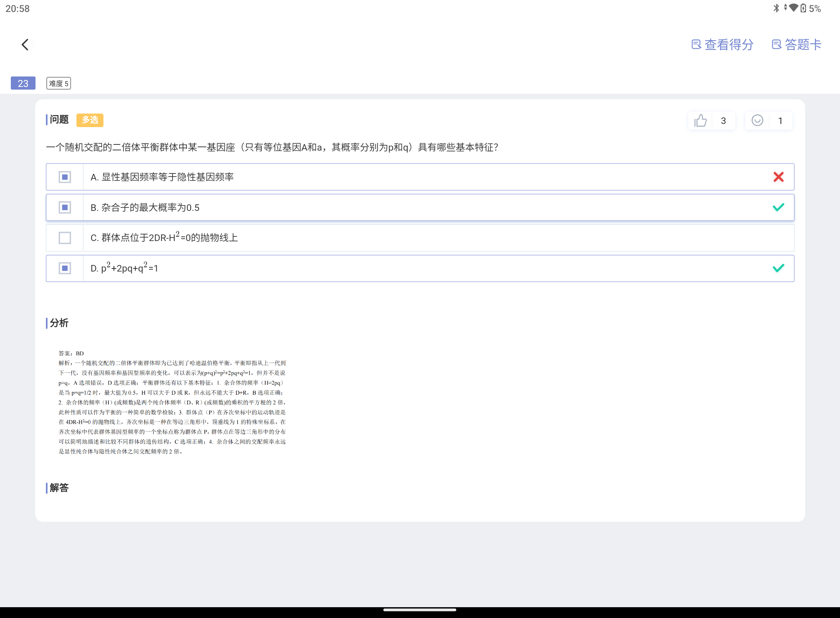
Task: Click the like count 3
Action: pos(723,121)
